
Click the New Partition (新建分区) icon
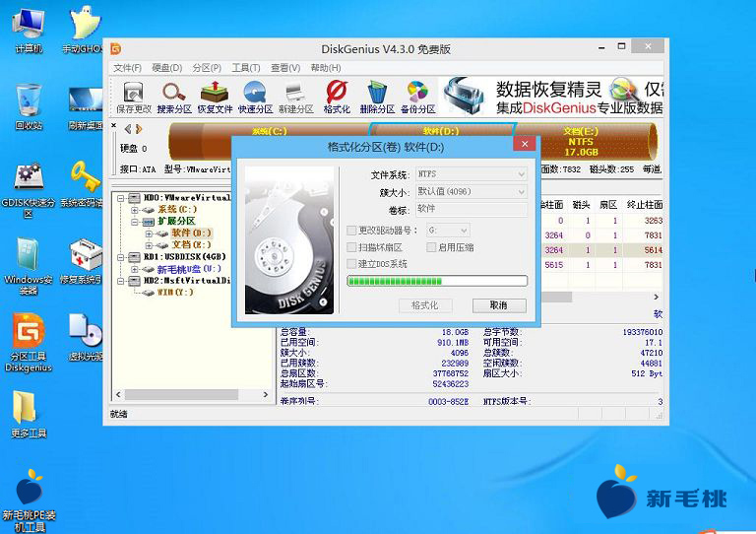click(x=295, y=97)
